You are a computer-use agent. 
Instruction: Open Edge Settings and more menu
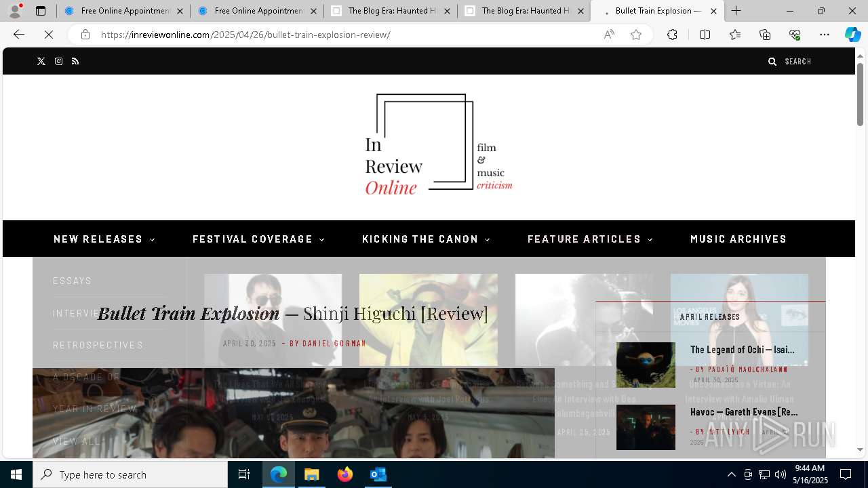825,35
